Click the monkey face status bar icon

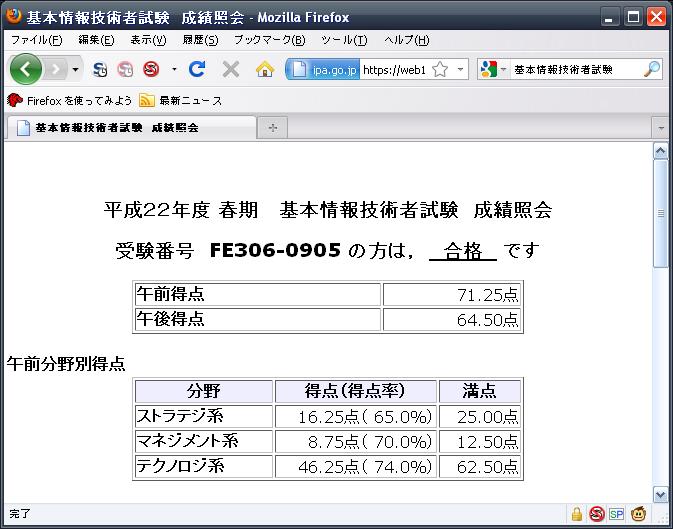pos(639,514)
